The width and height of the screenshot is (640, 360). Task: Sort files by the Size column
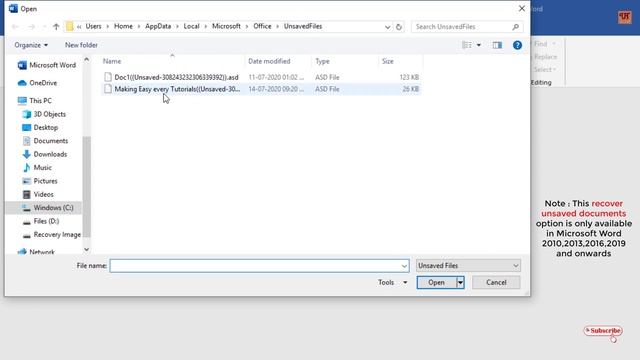pos(388,61)
